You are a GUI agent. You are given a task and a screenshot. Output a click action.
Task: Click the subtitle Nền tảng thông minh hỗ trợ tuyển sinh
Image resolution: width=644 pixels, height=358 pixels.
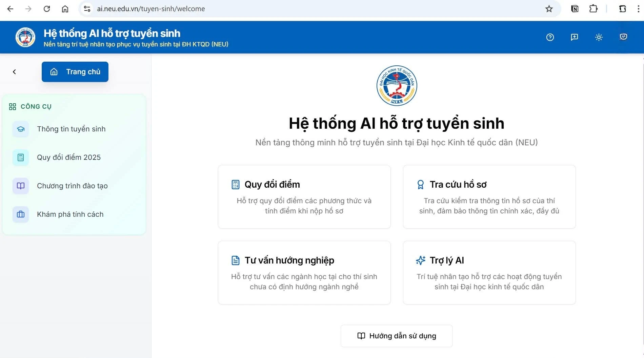(397, 143)
